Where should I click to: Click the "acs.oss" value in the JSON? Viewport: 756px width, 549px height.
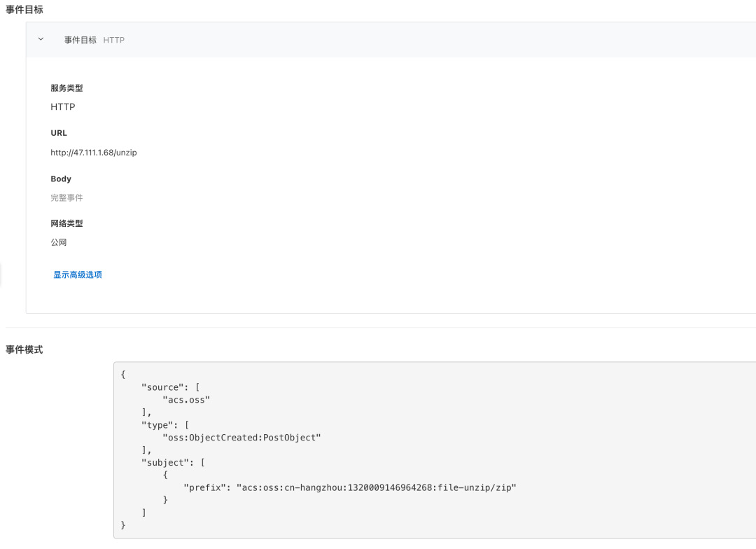coord(186,400)
